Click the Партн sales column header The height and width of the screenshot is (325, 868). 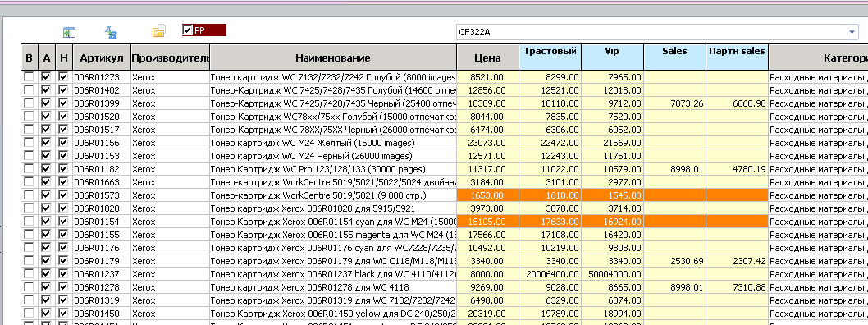click(x=737, y=57)
